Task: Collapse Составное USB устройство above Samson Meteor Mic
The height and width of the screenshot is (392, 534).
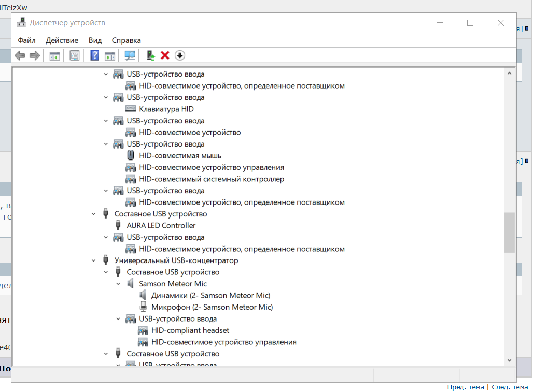Action: coord(106,272)
